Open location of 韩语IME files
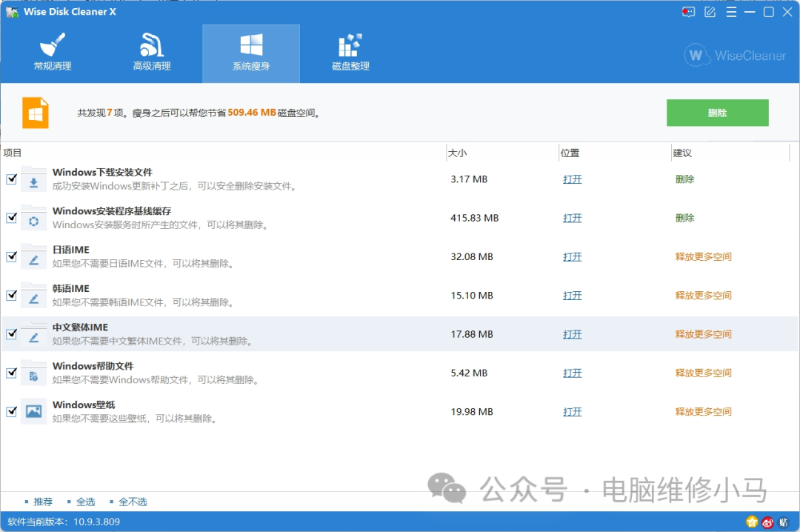The image size is (800, 532). click(573, 296)
